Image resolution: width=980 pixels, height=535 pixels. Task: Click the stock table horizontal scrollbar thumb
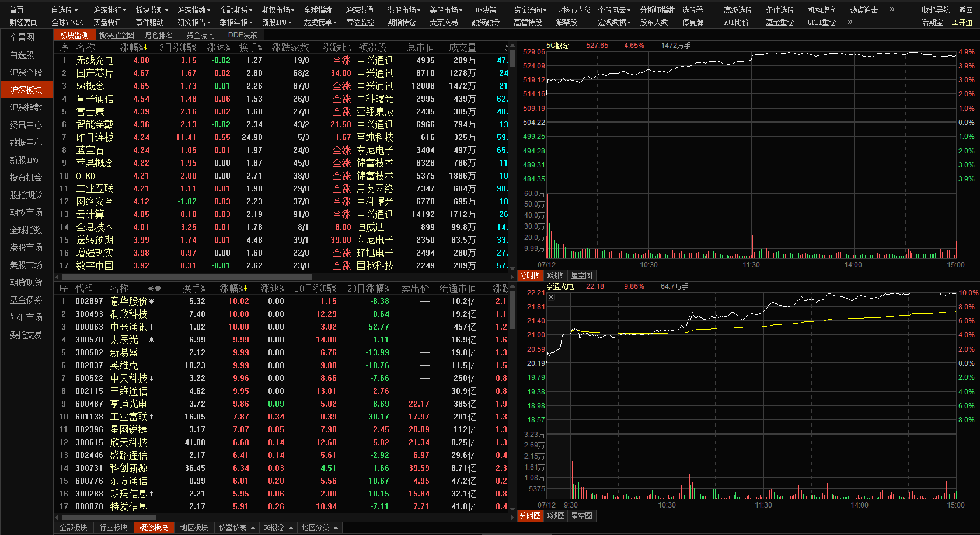109,517
